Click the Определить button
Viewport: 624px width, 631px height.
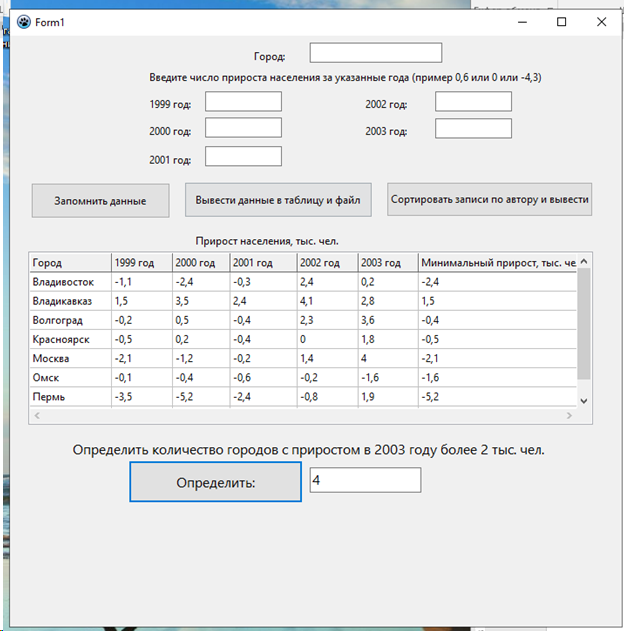[x=215, y=482]
